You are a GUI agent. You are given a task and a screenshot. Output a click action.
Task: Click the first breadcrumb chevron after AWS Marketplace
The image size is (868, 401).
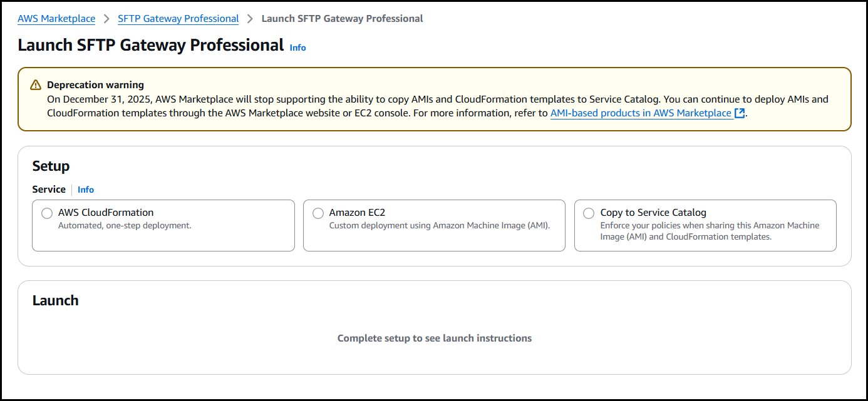tap(106, 19)
